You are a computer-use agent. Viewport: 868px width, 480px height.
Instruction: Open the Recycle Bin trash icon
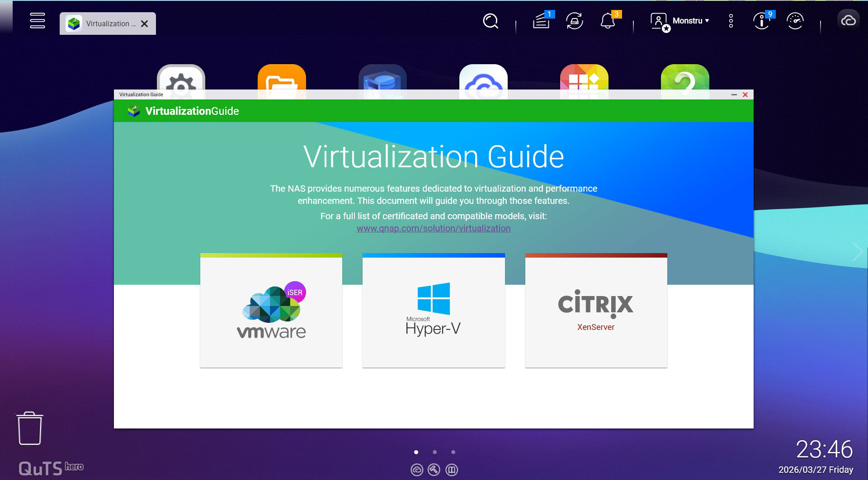pos(30,428)
